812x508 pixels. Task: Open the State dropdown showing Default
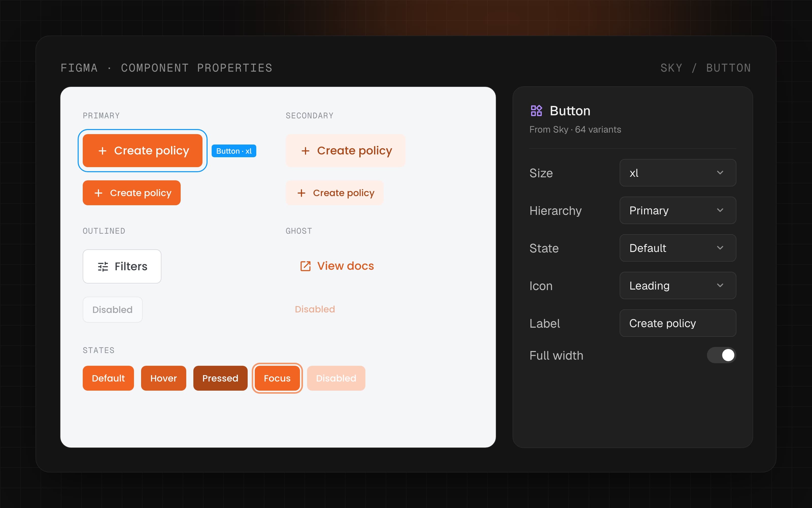(x=678, y=248)
